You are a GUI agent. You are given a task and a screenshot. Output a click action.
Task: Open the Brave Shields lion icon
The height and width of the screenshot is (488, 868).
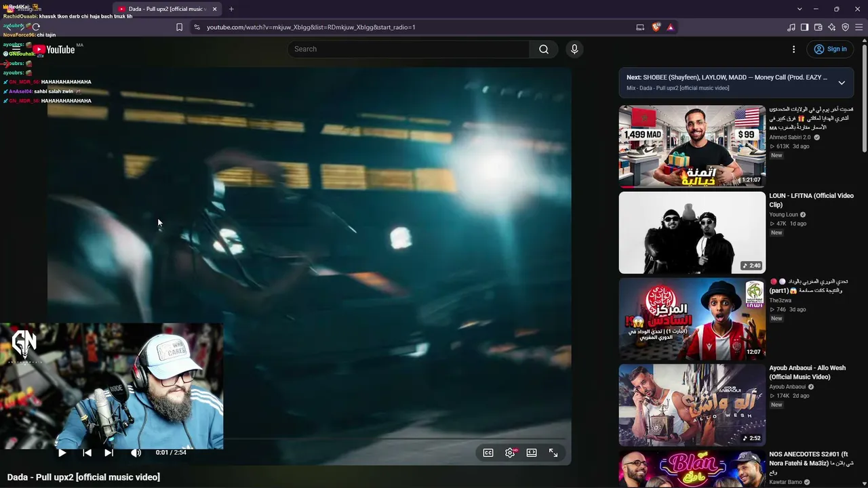pyautogui.click(x=656, y=27)
